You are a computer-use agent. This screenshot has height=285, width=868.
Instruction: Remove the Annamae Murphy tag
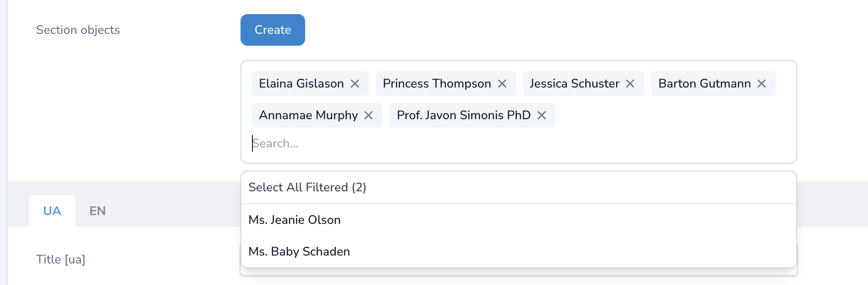[x=368, y=115]
